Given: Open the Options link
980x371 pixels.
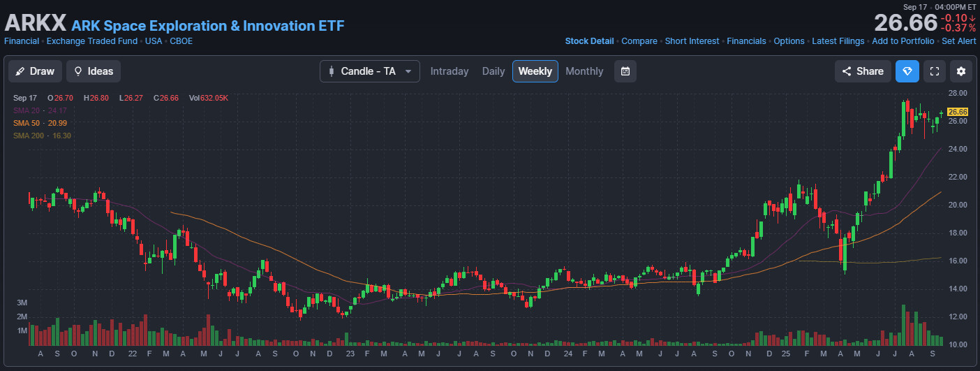Looking at the screenshot, I should 789,41.
